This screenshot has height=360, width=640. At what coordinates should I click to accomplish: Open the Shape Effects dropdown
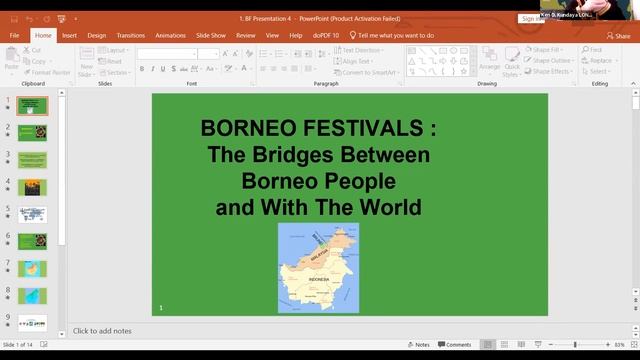coord(549,71)
